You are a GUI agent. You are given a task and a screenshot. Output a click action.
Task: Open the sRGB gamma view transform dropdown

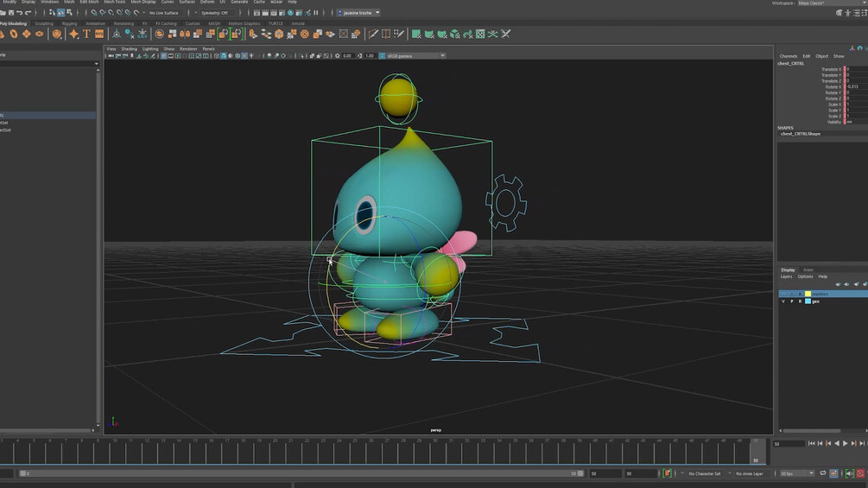[x=415, y=56]
